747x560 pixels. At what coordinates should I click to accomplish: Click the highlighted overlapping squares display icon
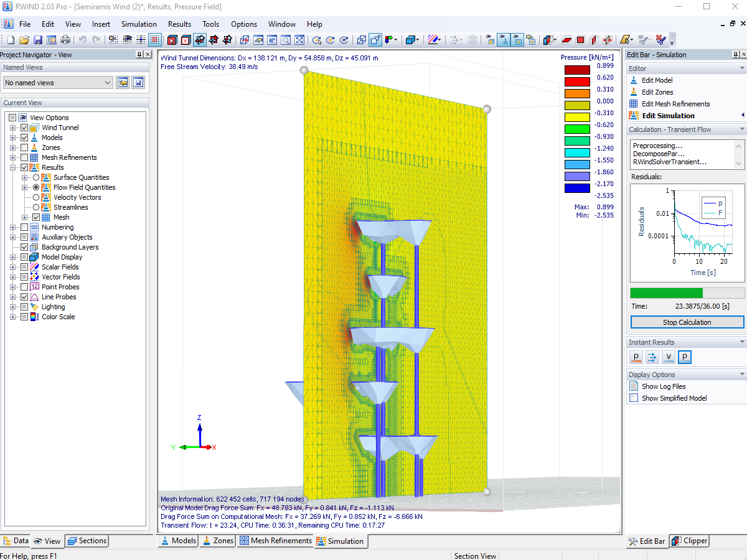(x=375, y=40)
